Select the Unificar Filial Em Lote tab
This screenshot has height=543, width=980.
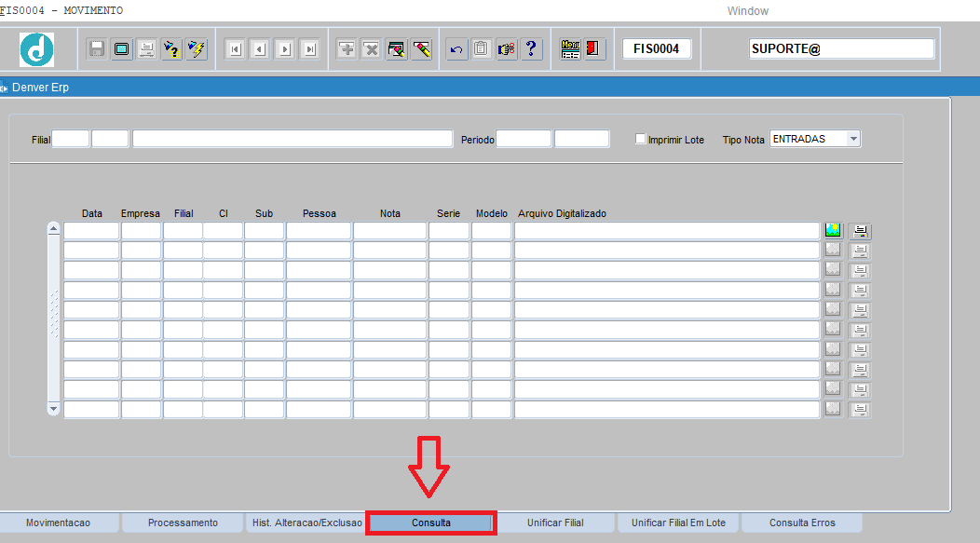point(678,523)
